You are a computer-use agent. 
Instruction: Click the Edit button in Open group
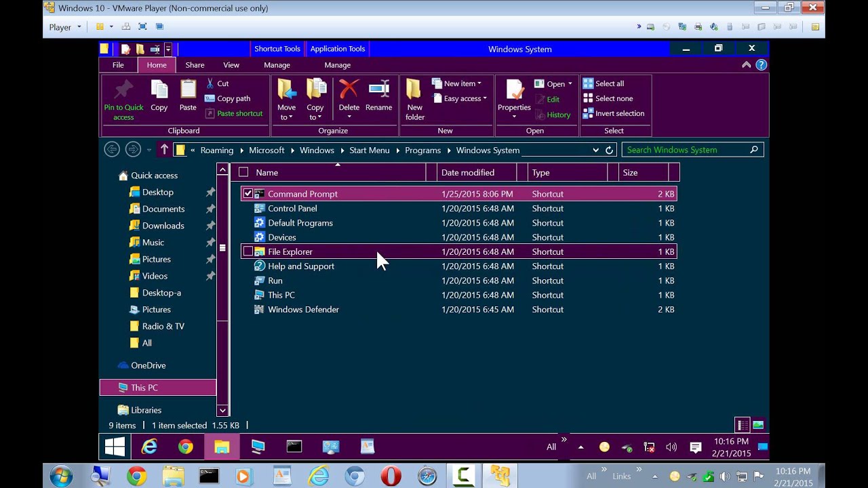point(547,99)
